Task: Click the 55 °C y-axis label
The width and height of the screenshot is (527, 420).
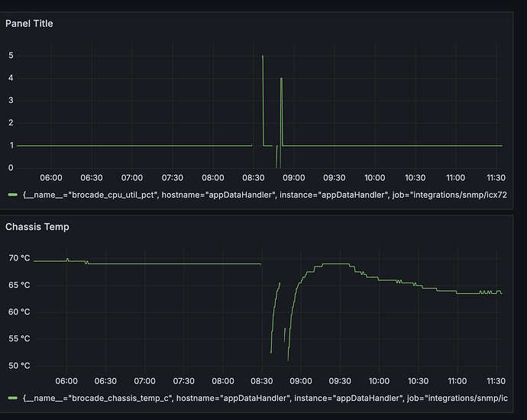Action: (19, 339)
